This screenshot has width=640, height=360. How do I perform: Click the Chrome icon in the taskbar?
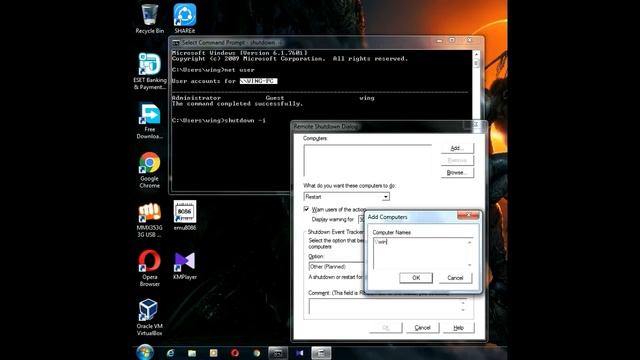click(256, 353)
